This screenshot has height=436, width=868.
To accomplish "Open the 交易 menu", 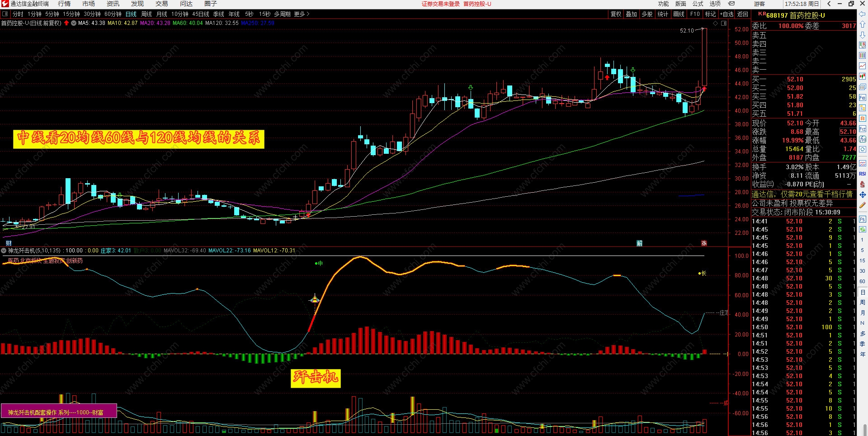I will coord(162,4).
